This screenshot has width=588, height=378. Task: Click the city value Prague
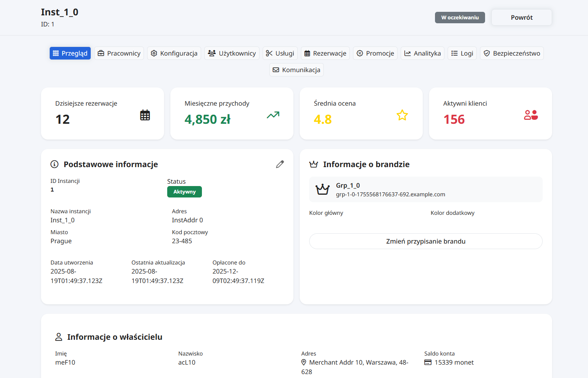[x=61, y=241]
